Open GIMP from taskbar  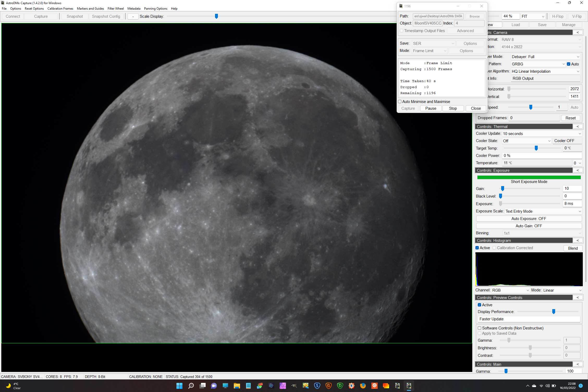pos(294,386)
